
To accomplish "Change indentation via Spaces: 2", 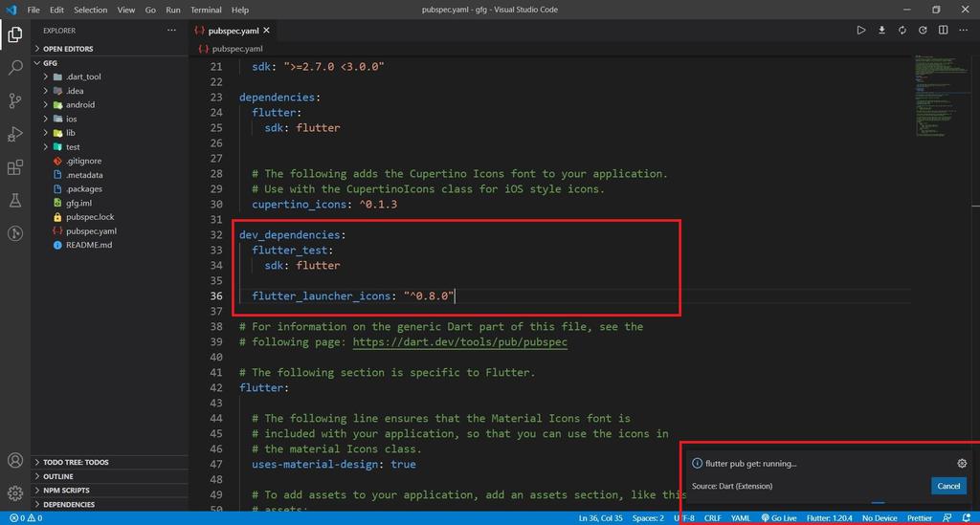I will pyautogui.click(x=648, y=518).
